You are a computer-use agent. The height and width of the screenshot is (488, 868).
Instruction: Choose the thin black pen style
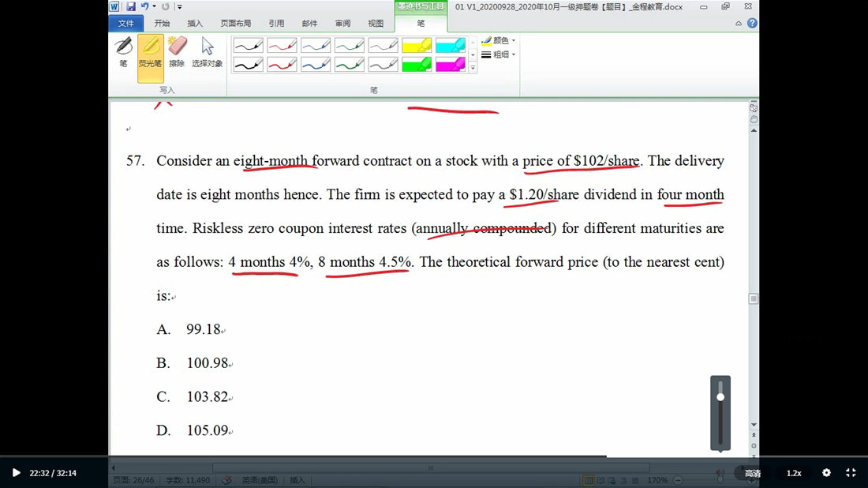coord(248,46)
